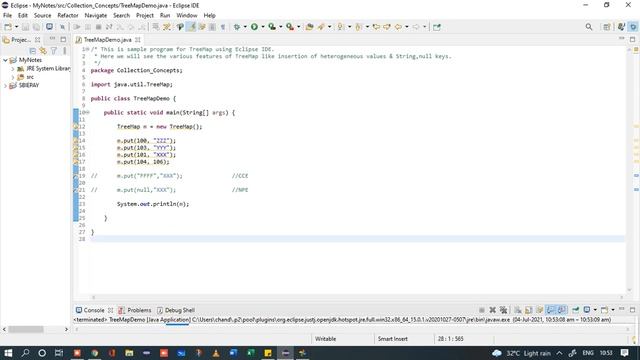Switch to the Debug Shell tab
This screenshot has height=360, width=640.
(176, 310)
